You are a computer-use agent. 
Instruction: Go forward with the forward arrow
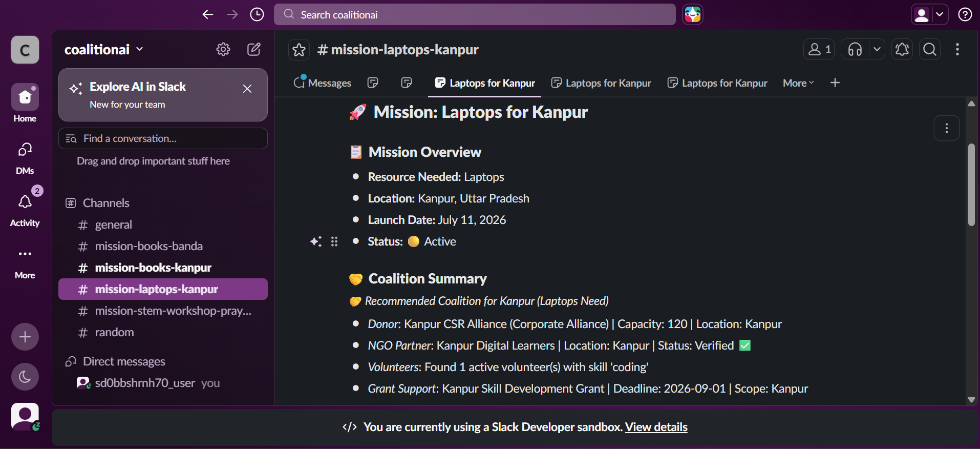232,14
